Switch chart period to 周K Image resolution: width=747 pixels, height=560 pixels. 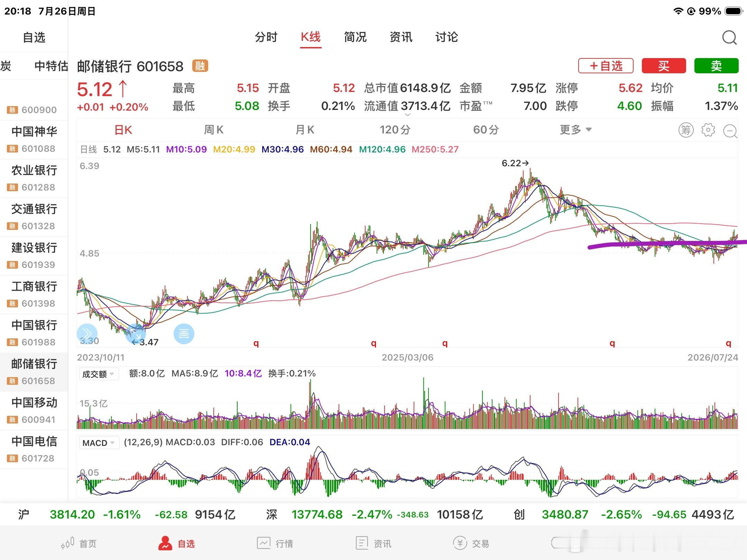(x=213, y=130)
